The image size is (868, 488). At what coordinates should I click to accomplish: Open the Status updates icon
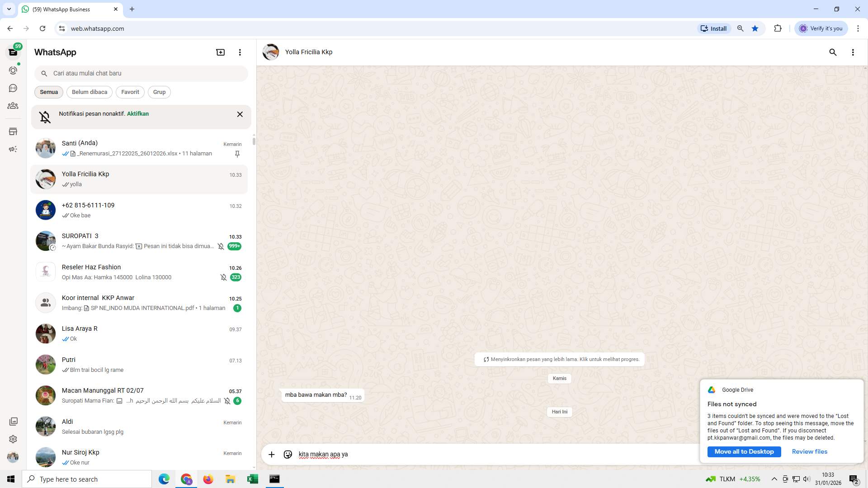click(13, 70)
